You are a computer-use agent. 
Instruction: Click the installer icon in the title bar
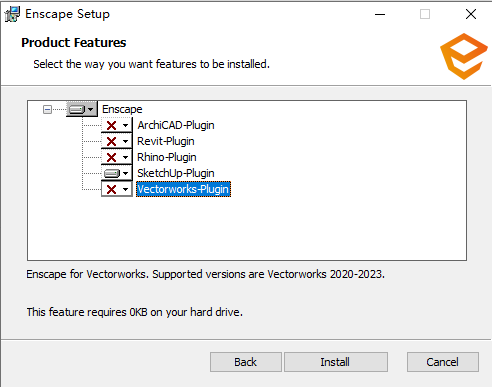[x=12, y=14]
